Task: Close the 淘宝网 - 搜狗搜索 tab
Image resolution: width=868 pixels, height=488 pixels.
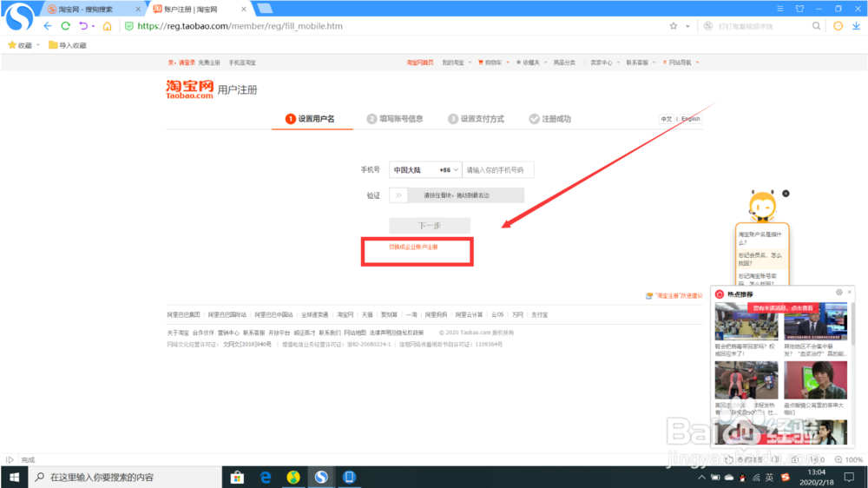Action: coord(138,10)
